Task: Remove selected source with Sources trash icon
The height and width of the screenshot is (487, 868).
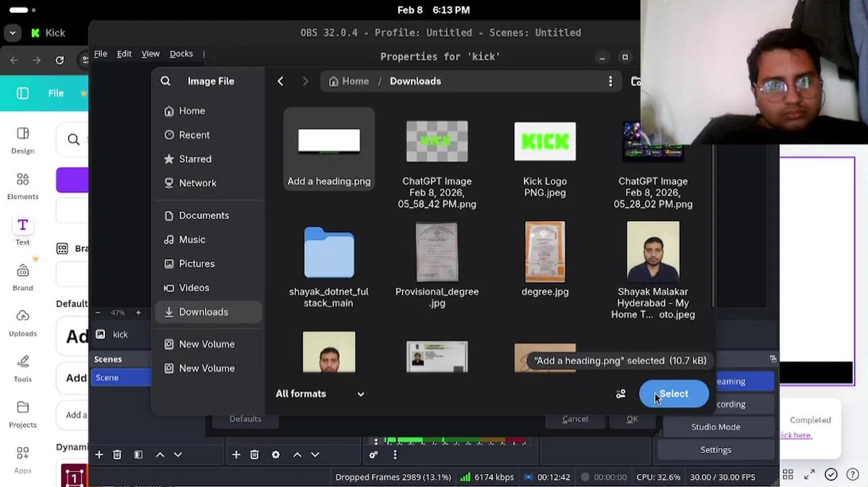Action: [x=254, y=455]
